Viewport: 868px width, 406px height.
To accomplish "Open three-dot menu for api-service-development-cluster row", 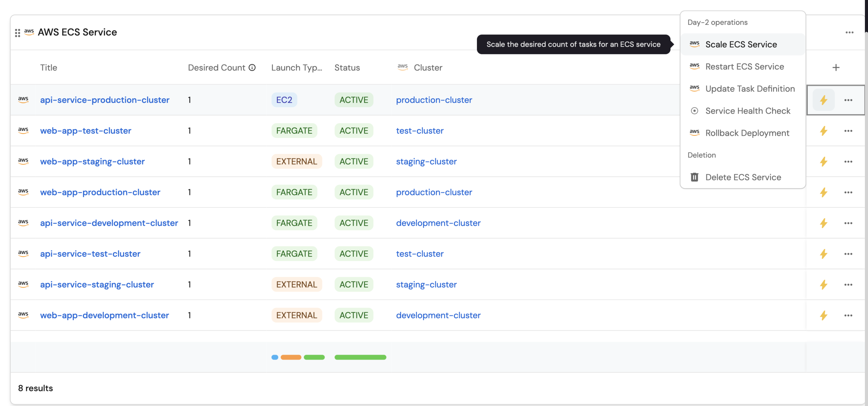I will 848,223.
